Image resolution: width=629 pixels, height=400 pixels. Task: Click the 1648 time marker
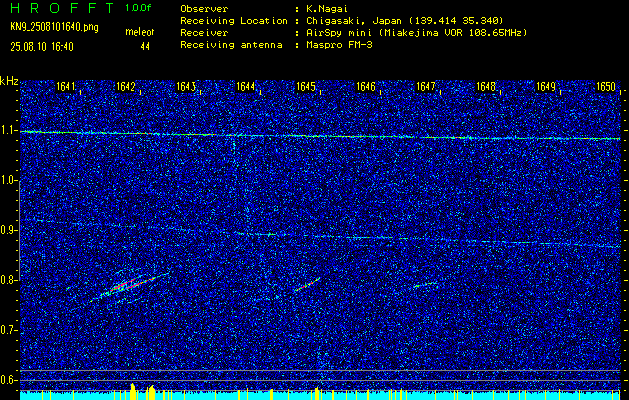pos(486,86)
